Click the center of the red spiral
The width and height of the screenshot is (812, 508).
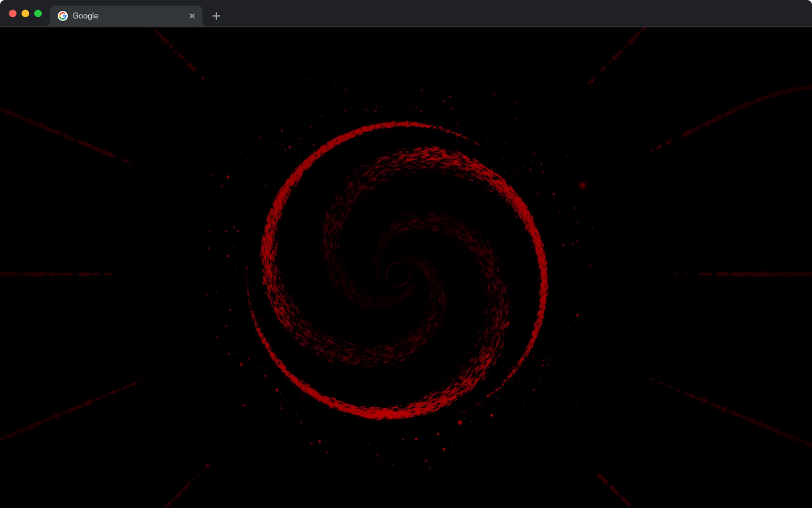400,273
